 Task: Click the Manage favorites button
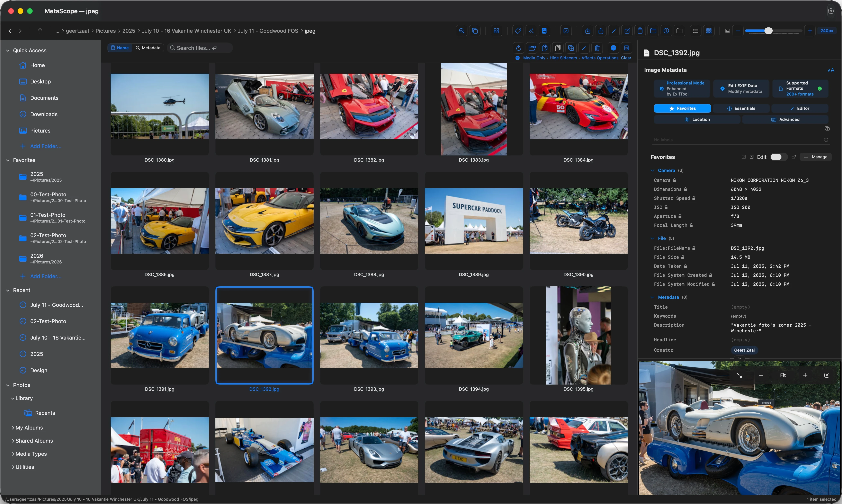click(816, 157)
